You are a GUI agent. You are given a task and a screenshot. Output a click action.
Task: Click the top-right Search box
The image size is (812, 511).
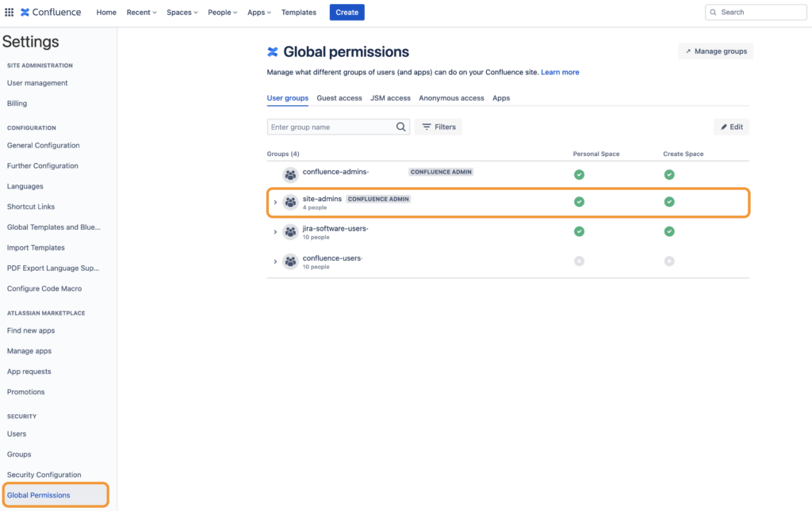(x=756, y=12)
